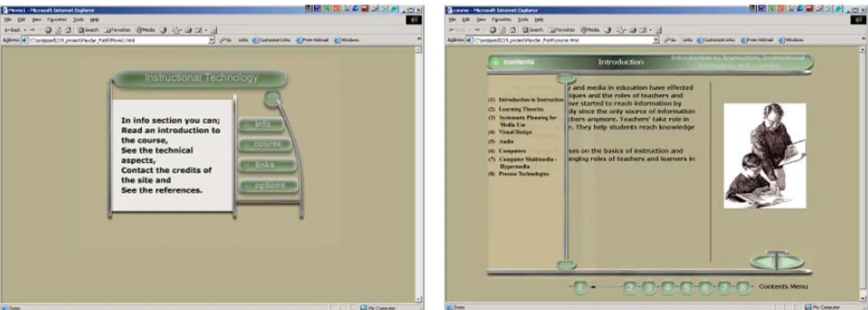Click Home icon in Movie1 toolbar
The image size is (868, 310).
click(68, 30)
